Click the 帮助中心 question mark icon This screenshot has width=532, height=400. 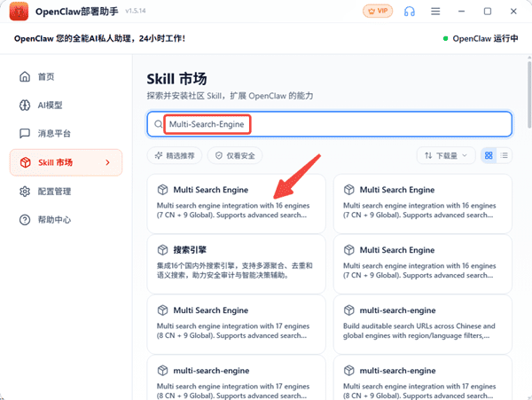pyautogui.click(x=25, y=220)
